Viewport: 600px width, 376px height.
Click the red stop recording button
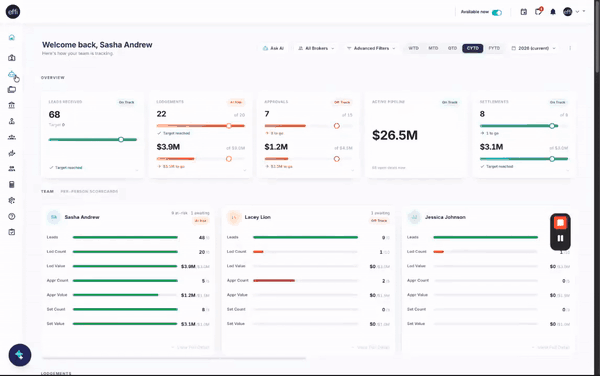point(560,223)
